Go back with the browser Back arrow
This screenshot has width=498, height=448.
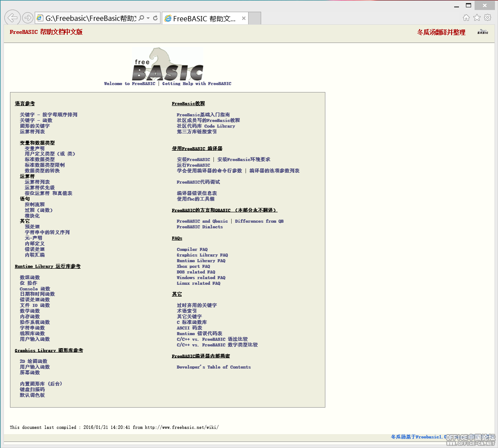[13, 18]
